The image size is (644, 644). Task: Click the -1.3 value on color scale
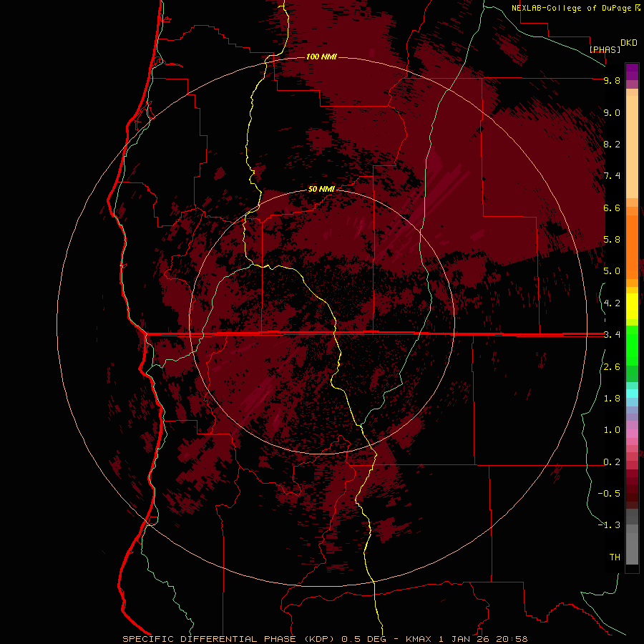[609, 525]
